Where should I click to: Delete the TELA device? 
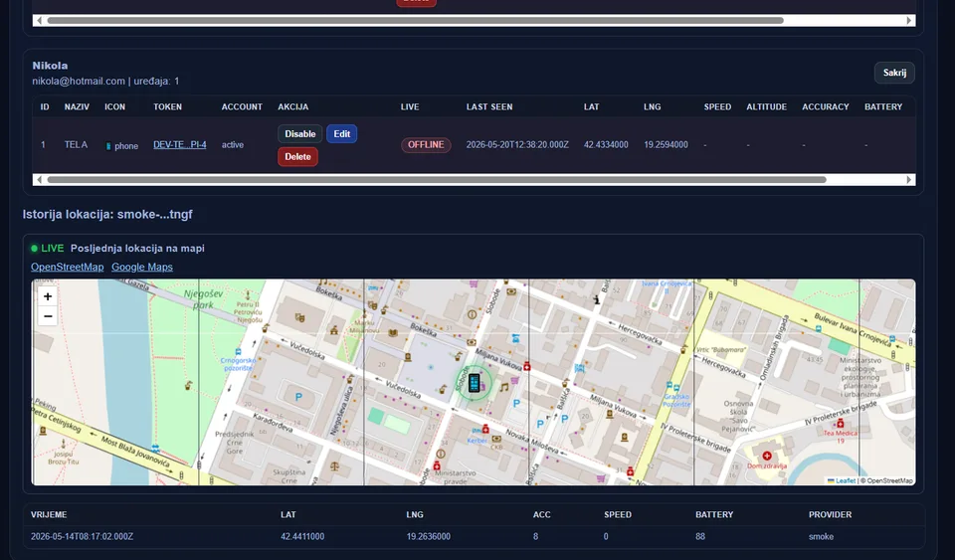(297, 156)
